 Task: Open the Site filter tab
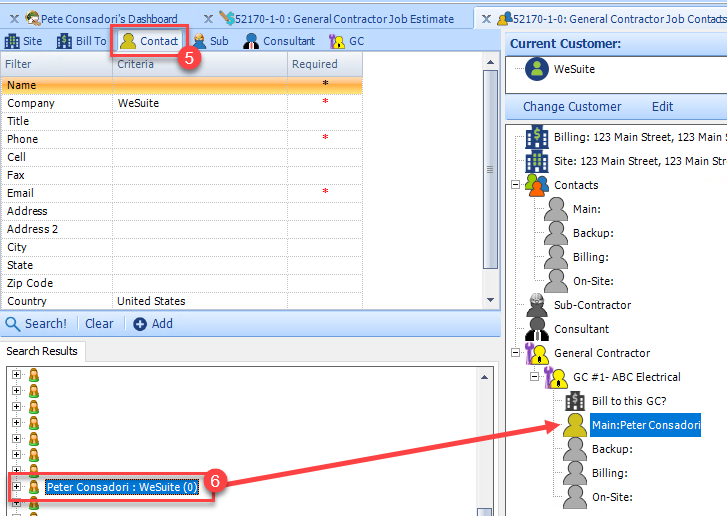pos(23,41)
